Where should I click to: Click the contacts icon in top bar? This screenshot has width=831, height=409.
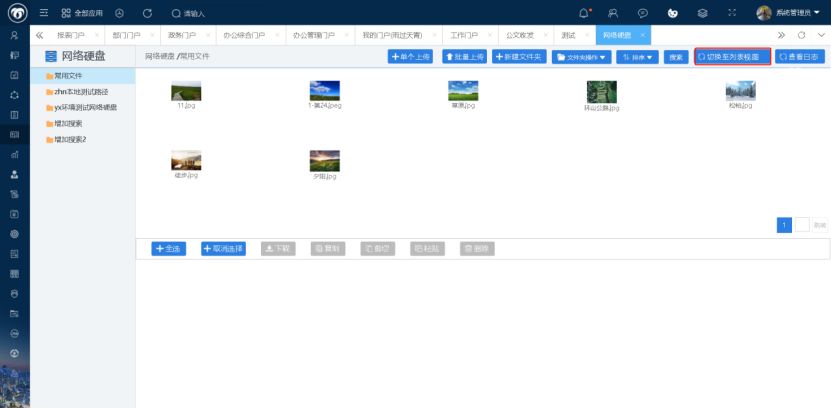pyautogui.click(x=613, y=13)
